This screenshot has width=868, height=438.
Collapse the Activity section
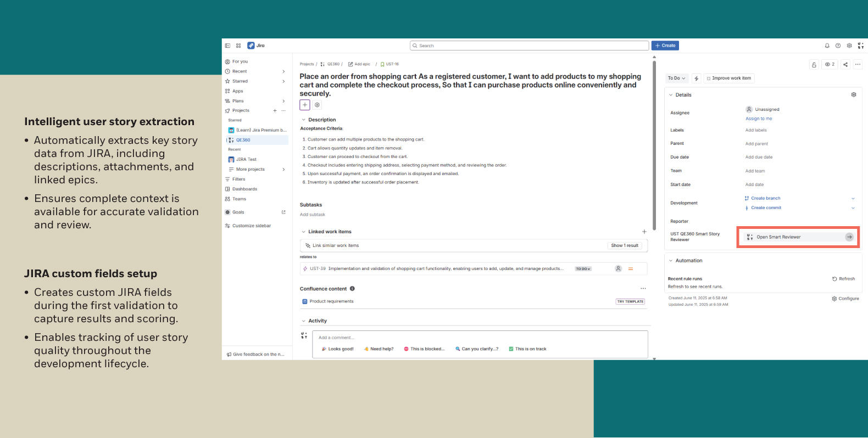(303, 321)
